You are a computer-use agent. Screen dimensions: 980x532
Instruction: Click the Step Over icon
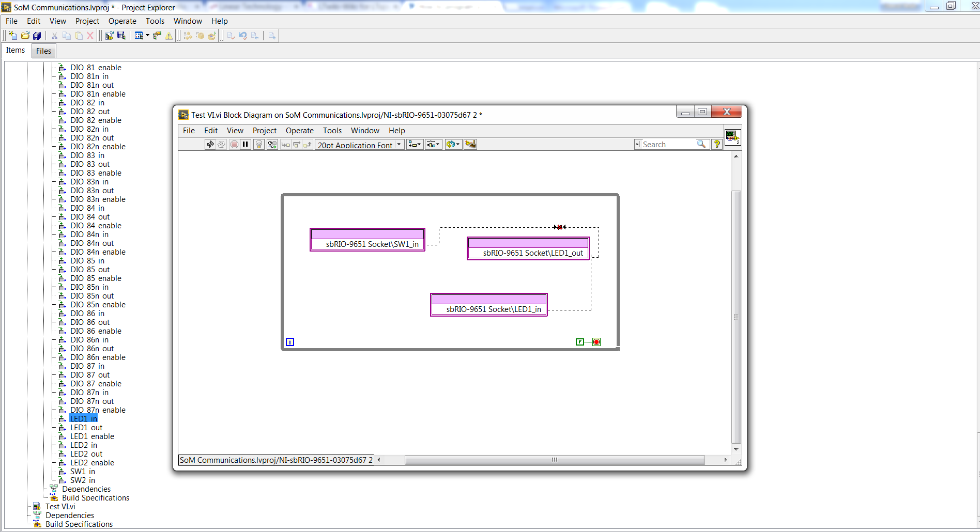point(297,145)
